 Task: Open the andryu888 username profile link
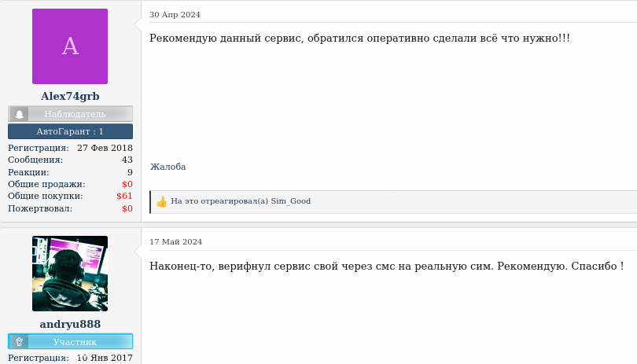(x=70, y=324)
